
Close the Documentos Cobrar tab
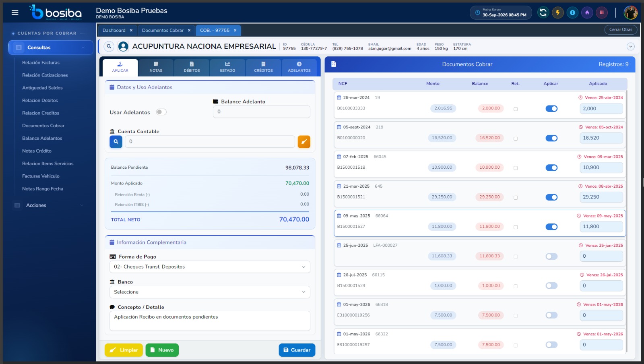[x=189, y=30]
